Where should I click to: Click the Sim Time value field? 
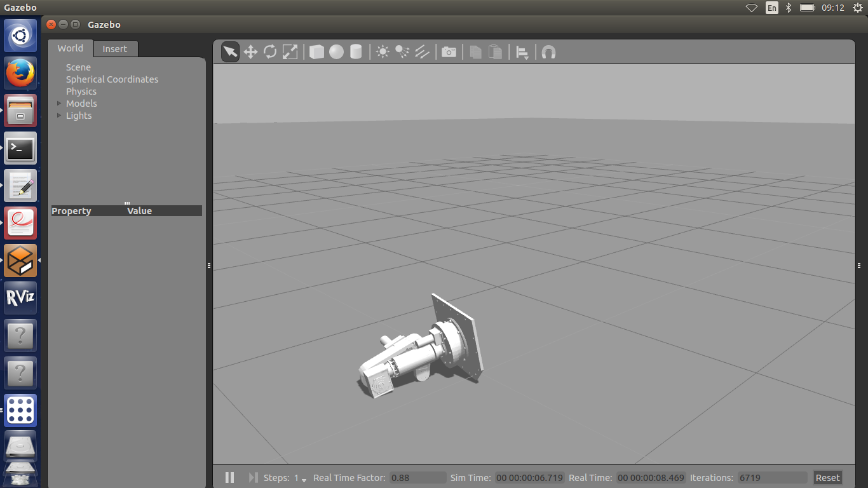(530, 478)
